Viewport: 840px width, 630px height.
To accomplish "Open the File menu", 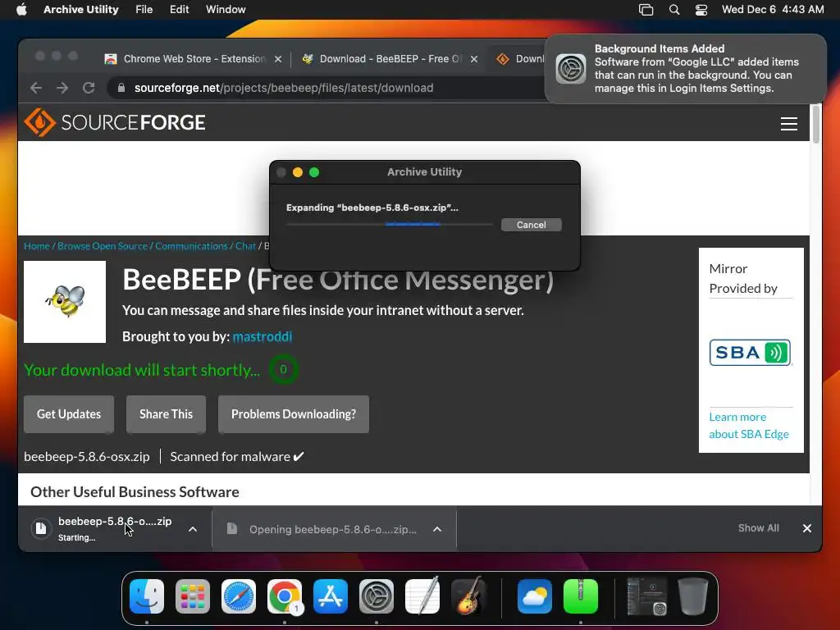I will coord(144,10).
